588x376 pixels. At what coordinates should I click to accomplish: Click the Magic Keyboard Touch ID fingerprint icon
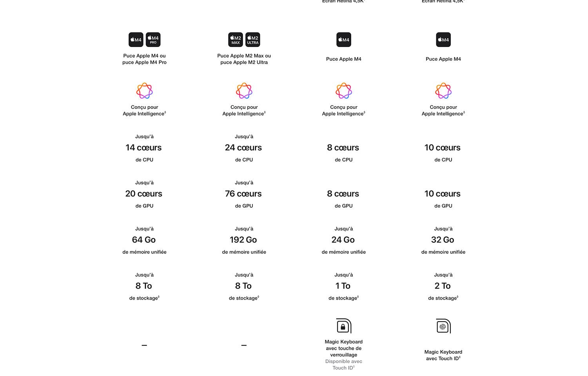(x=443, y=326)
